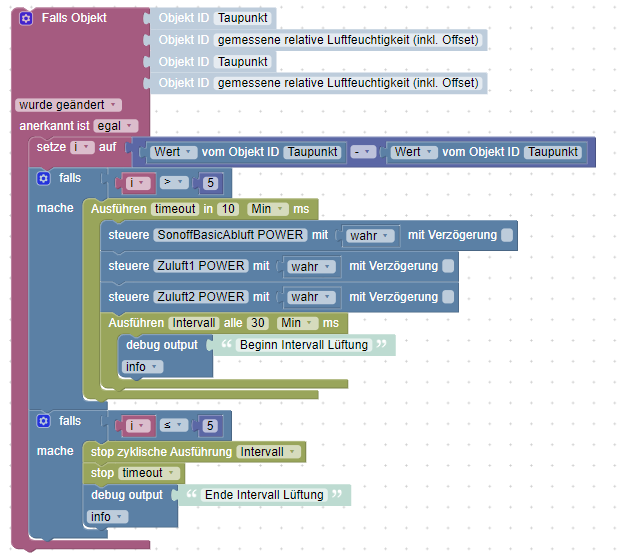Toggle delay checkbox for SonoffBasicAbluft POWER
Image resolution: width=633 pixels, height=557 pixels.
click(507, 235)
